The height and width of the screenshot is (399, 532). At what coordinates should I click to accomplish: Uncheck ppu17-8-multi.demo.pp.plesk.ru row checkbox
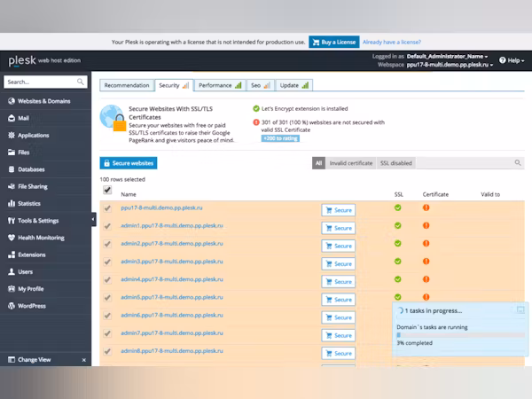pyautogui.click(x=107, y=208)
